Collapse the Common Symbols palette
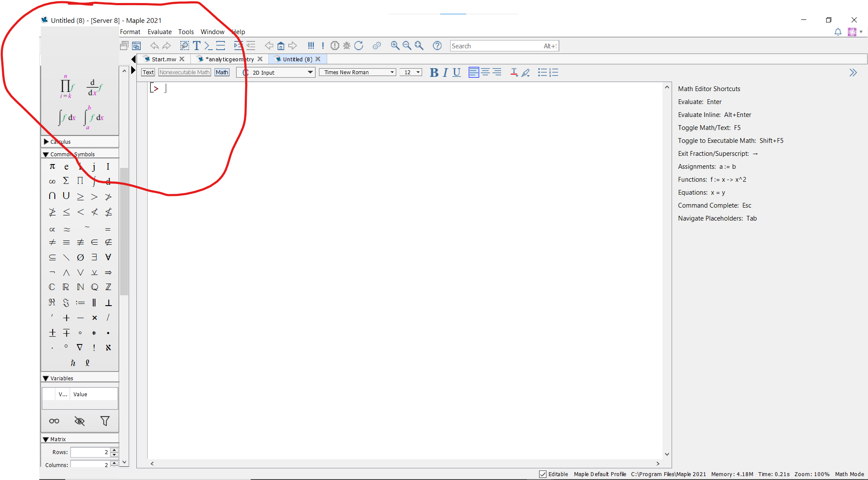The image size is (868, 480). pos(46,154)
